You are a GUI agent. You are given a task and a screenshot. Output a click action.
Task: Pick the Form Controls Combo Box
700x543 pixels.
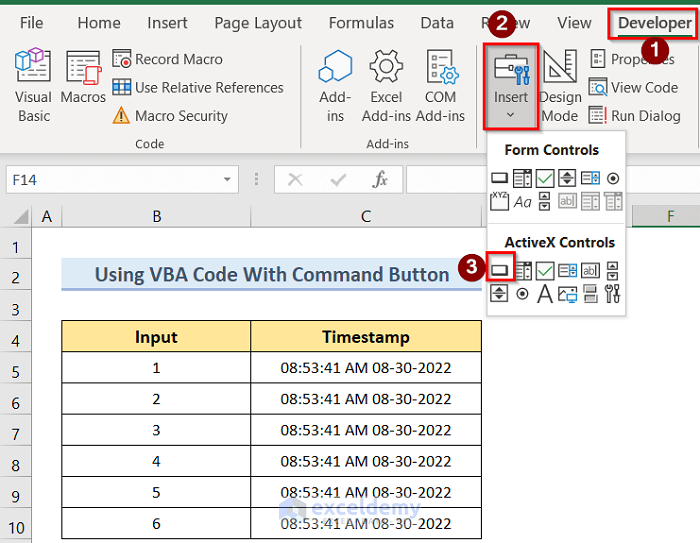click(522, 179)
